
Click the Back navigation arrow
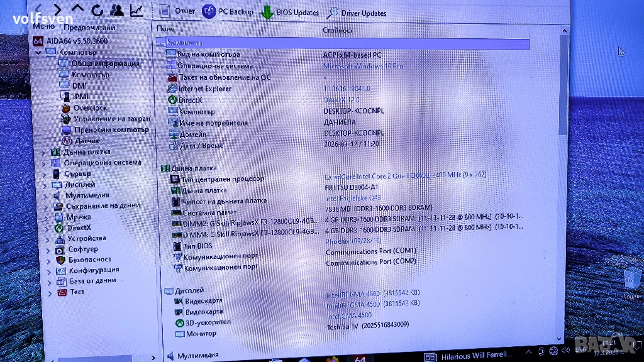pos(38,9)
